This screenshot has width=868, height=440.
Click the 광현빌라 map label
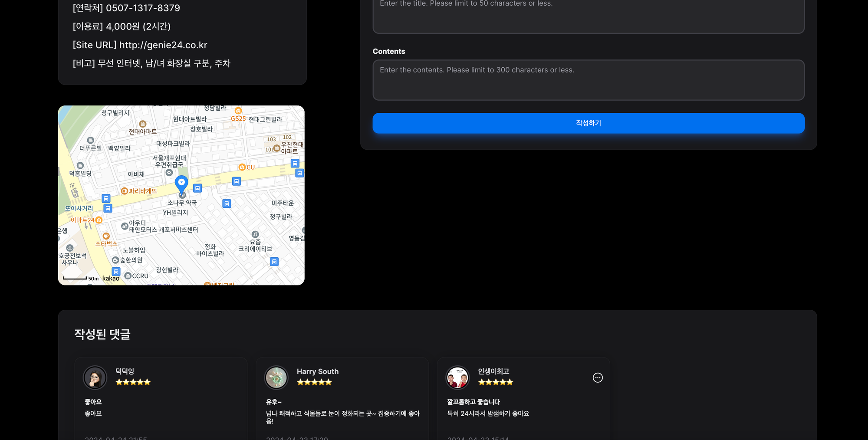point(167,270)
